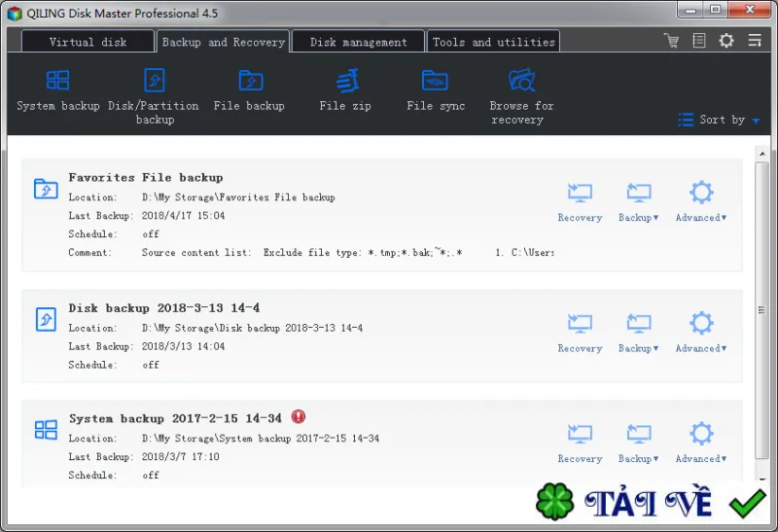
Task: Click the Favorites File backup title
Action: 146,178
